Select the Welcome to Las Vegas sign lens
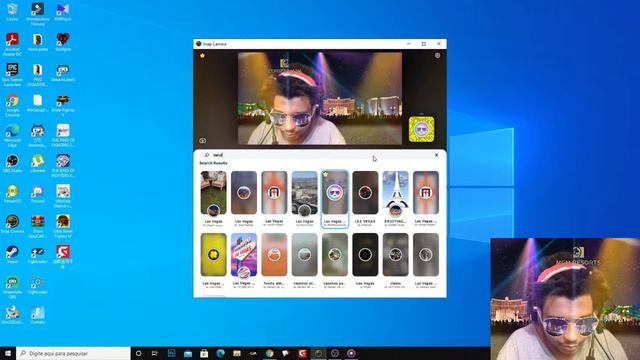640x360 pixels. click(x=244, y=255)
